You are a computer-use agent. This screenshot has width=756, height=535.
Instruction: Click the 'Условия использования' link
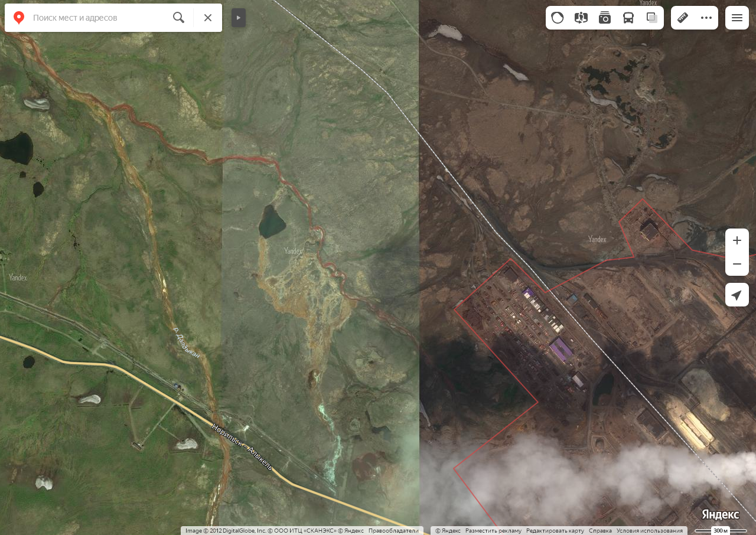click(x=649, y=530)
